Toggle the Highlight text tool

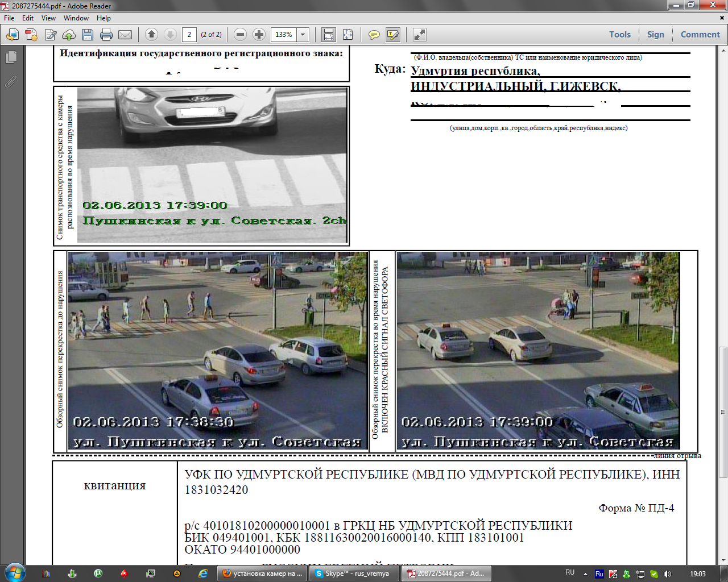392,35
